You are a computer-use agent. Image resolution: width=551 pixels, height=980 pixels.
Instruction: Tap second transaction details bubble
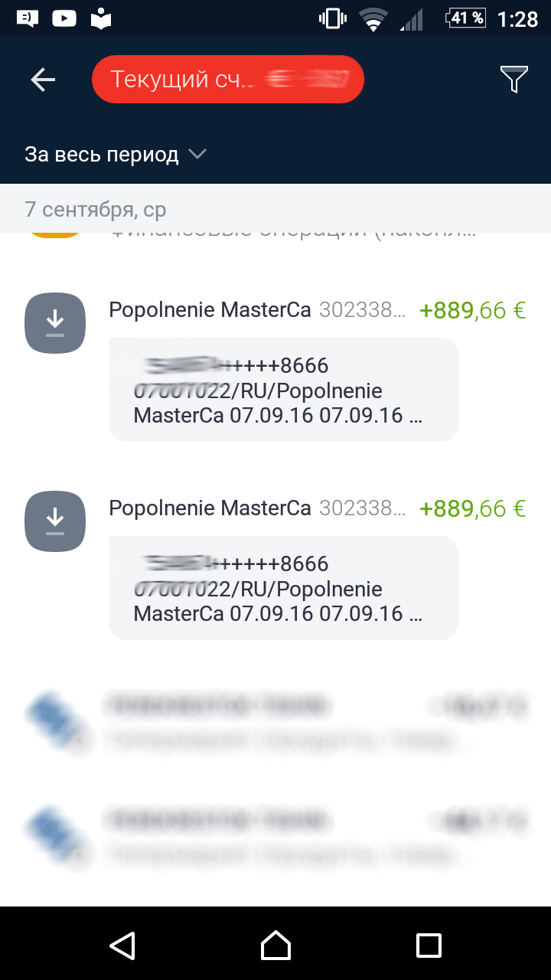click(x=283, y=588)
